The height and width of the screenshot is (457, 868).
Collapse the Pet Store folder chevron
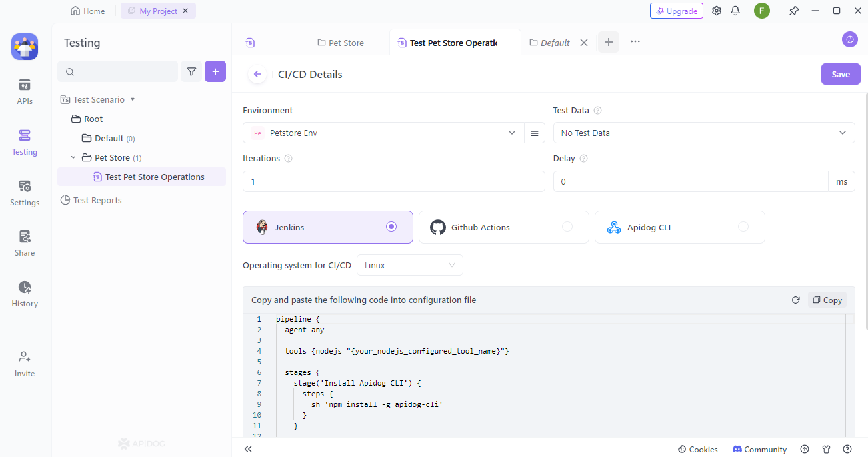[73, 158]
